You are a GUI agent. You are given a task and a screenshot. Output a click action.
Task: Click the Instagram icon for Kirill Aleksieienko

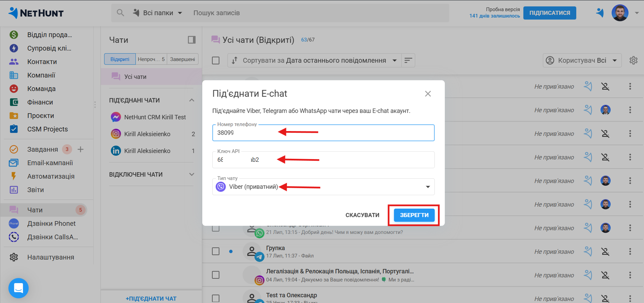(x=116, y=134)
